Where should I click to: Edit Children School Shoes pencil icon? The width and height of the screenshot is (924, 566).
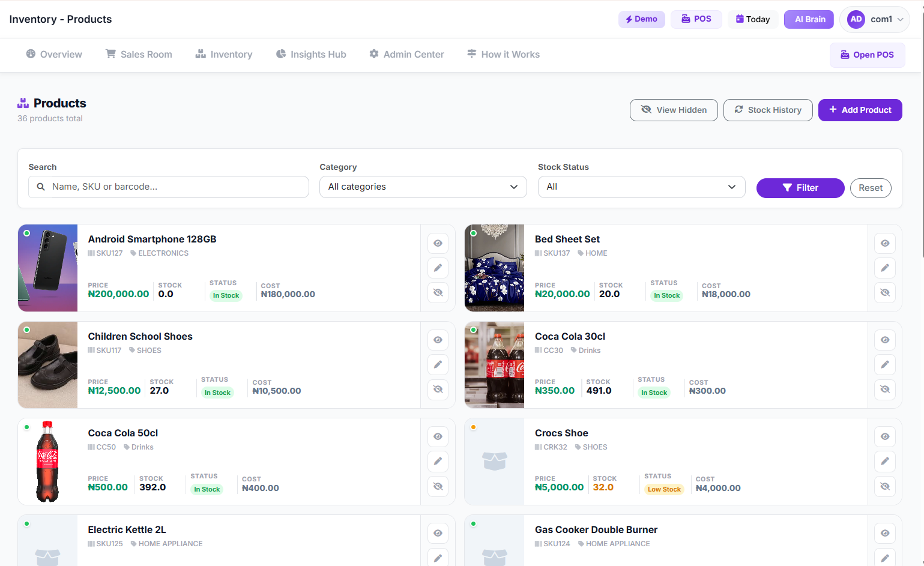click(x=438, y=364)
